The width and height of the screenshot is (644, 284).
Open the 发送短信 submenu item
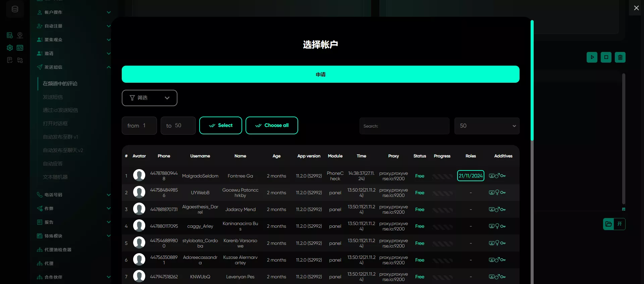pyautogui.click(x=53, y=97)
